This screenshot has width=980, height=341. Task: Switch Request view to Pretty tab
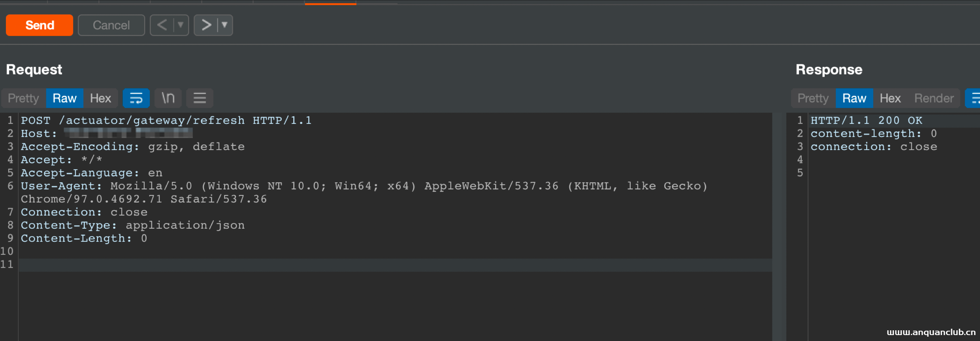coord(23,98)
